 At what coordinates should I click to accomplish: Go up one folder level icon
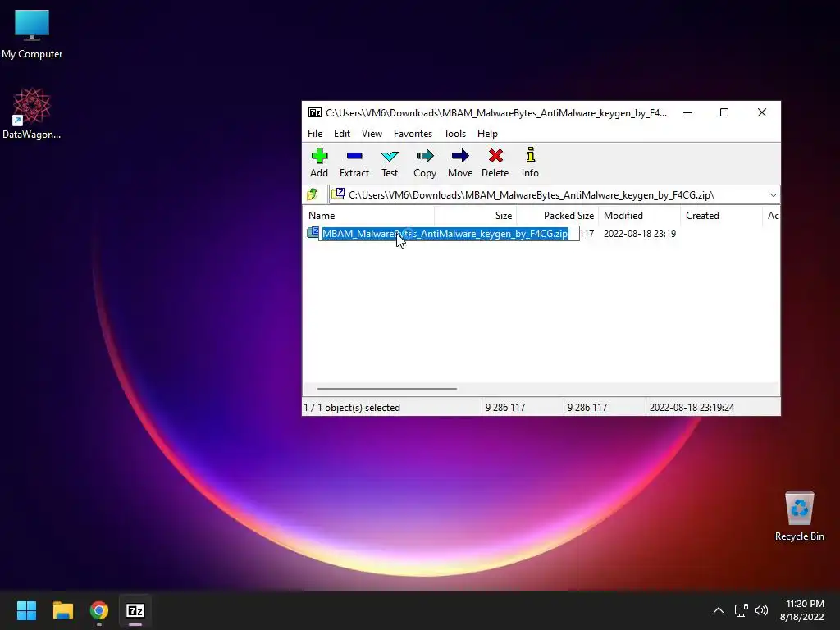pyautogui.click(x=313, y=194)
